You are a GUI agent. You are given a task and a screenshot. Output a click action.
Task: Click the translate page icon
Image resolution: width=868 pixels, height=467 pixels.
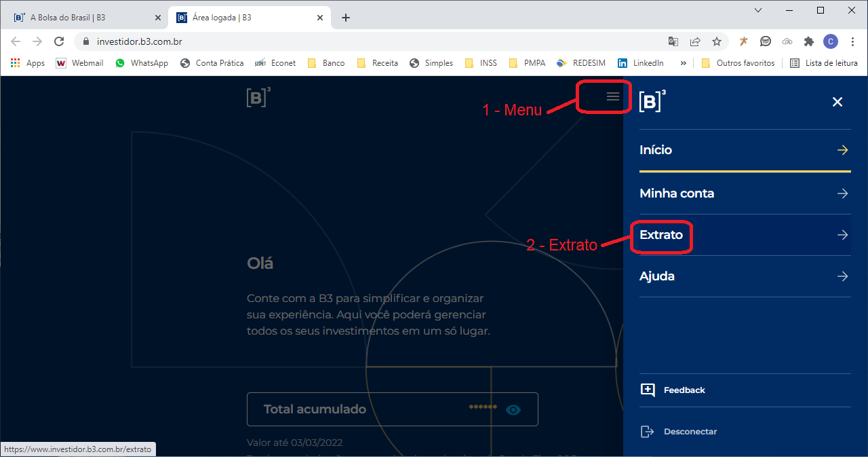673,41
